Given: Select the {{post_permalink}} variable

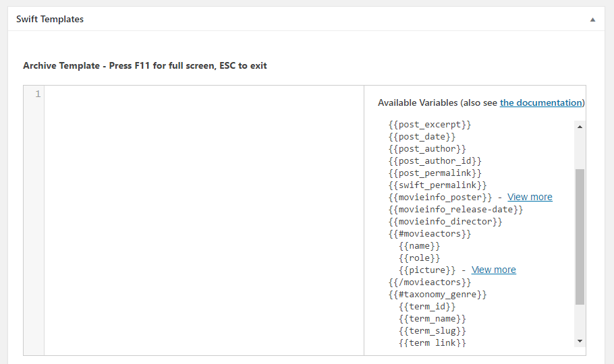Looking at the screenshot, I should tap(435, 173).
